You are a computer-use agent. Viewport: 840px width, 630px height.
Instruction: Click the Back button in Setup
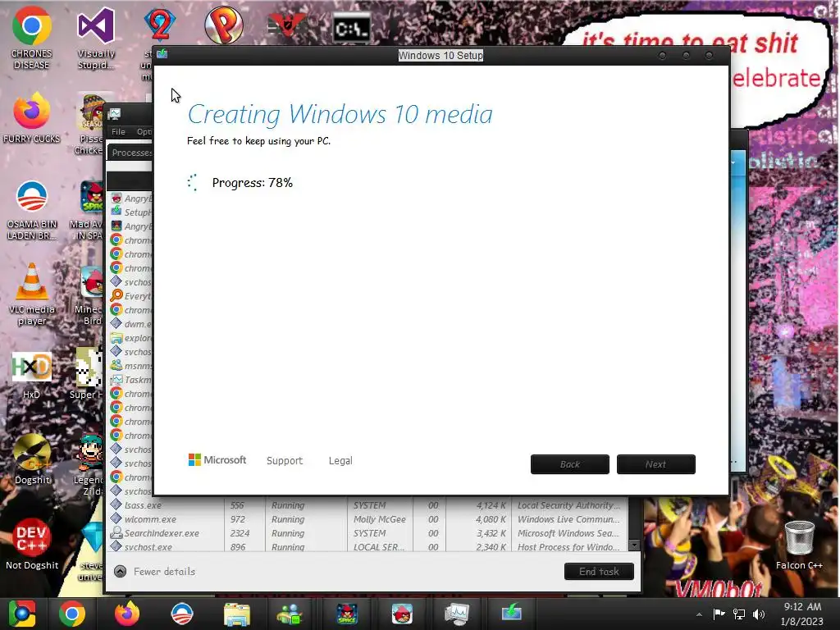pos(570,464)
